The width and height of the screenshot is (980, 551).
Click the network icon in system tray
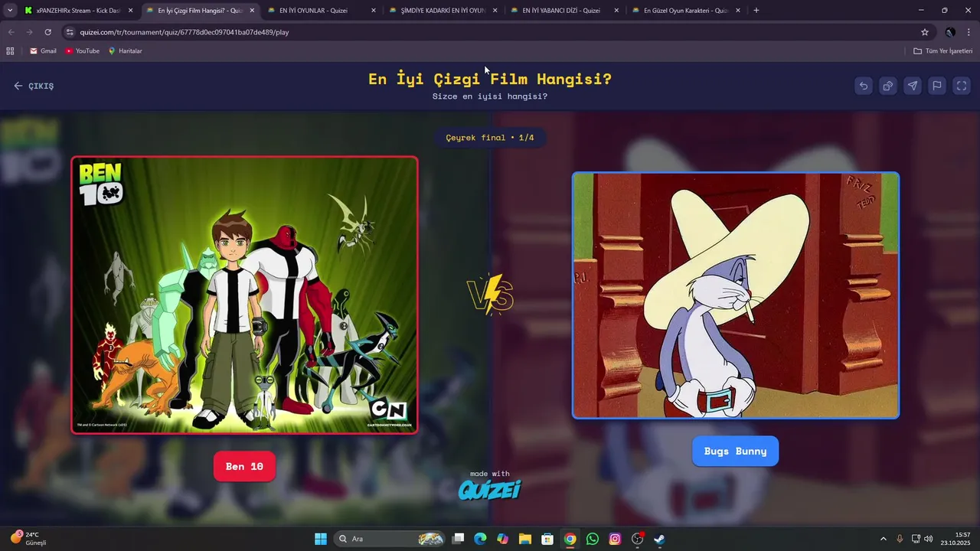tap(914, 539)
